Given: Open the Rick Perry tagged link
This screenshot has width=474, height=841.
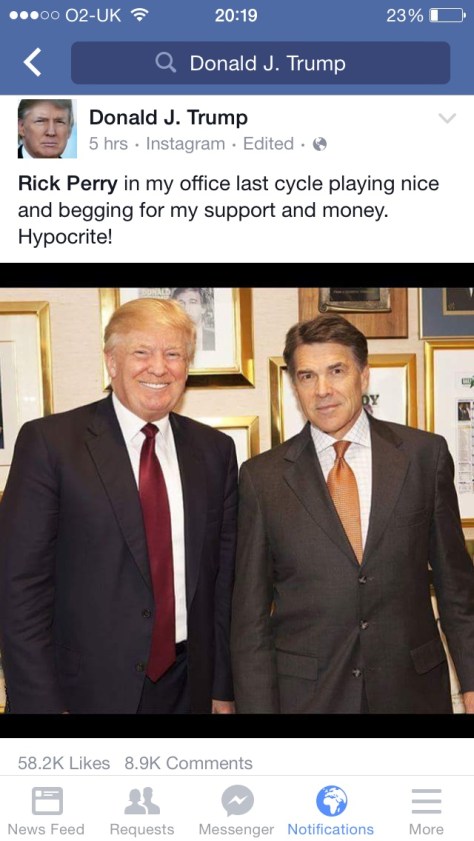Looking at the screenshot, I should click(68, 183).
